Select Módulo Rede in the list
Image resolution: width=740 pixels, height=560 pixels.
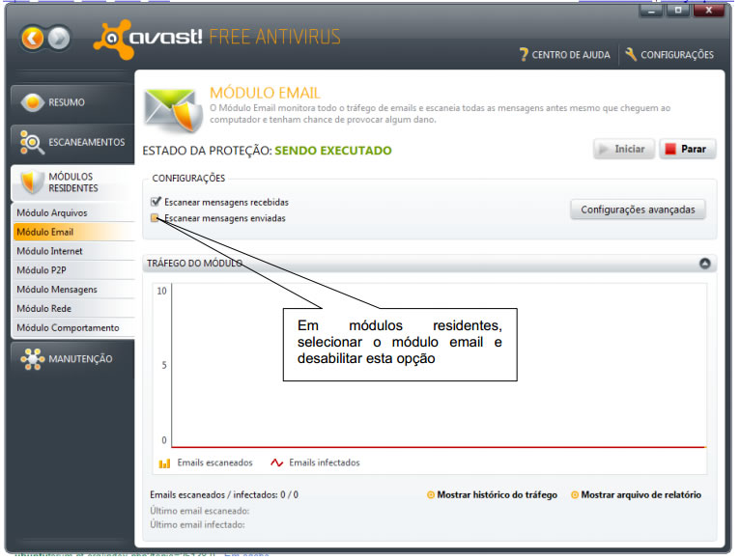click(73, 309)
